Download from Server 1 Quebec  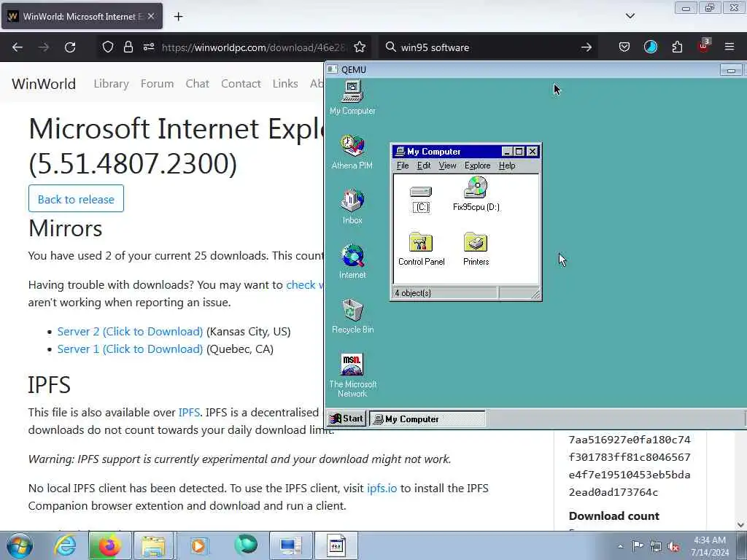pos(130,349)
